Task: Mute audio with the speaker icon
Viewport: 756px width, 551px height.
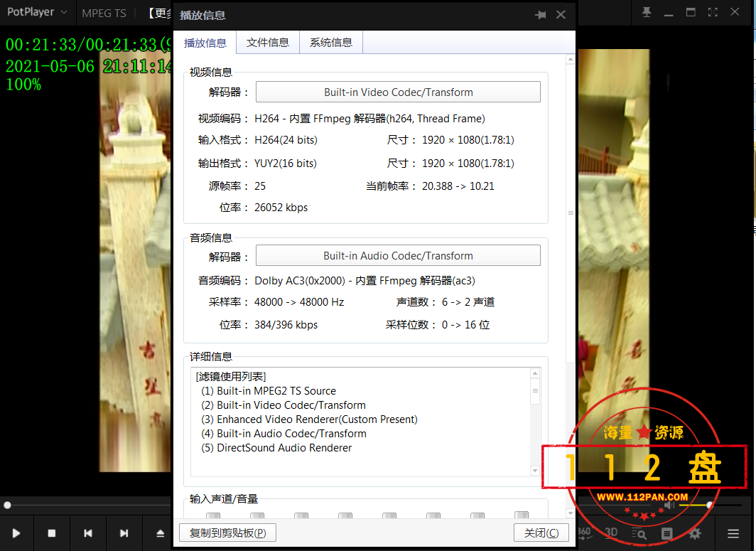Action: tap(670, 505)
